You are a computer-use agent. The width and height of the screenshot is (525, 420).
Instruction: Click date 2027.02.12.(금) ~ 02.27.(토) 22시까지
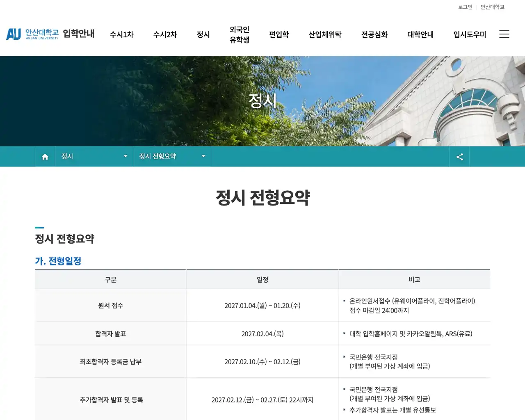(x=262, y=400)
